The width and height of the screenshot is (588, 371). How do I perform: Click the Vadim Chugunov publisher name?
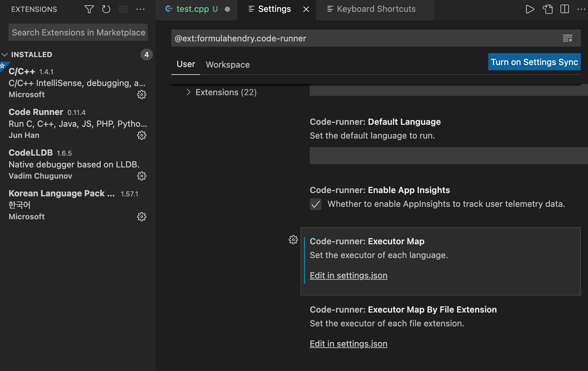pos(40,176)
